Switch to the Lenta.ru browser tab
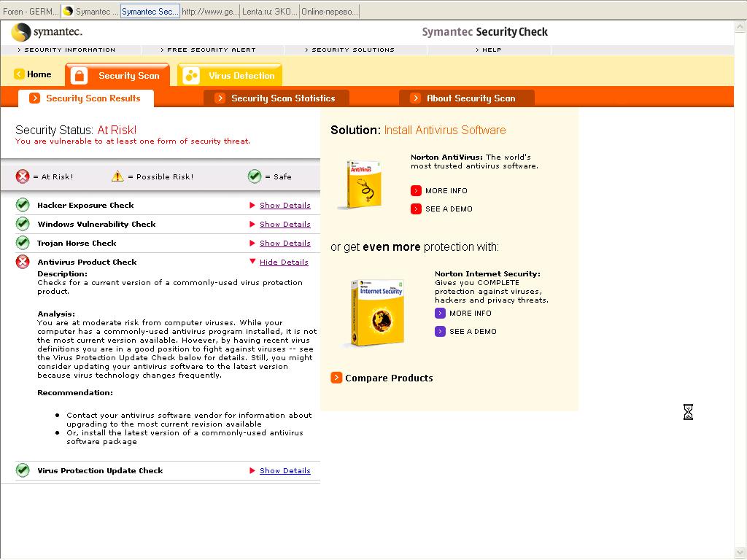 pos(270,12)
